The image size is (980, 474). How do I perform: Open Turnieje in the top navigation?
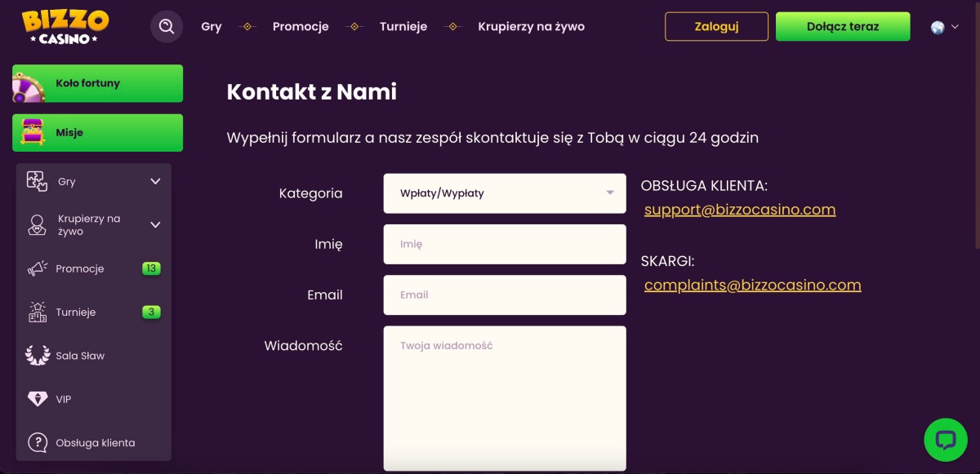403,26
